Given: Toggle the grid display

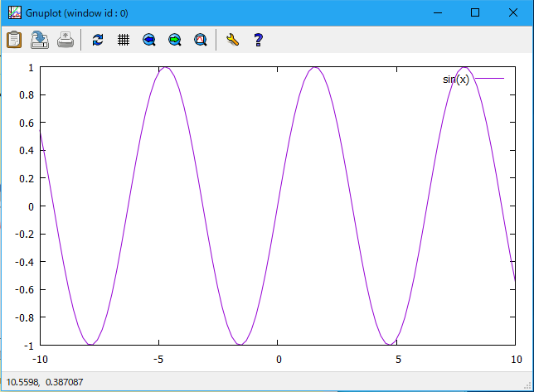Looking at the screenshot, I should (123, 39).
